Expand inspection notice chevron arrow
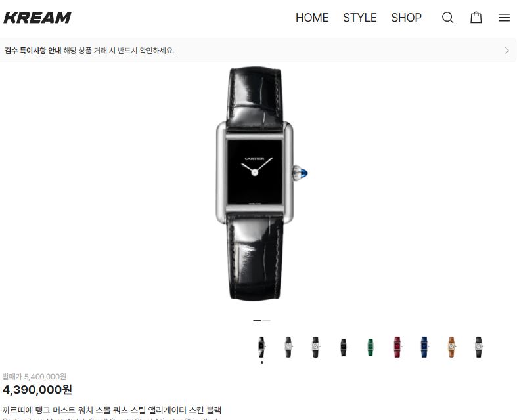 point(506,51)
